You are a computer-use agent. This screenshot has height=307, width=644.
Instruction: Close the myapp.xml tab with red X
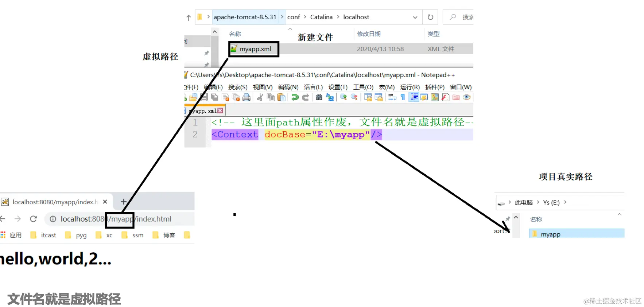pyautogui.click(x=220, y=110)
